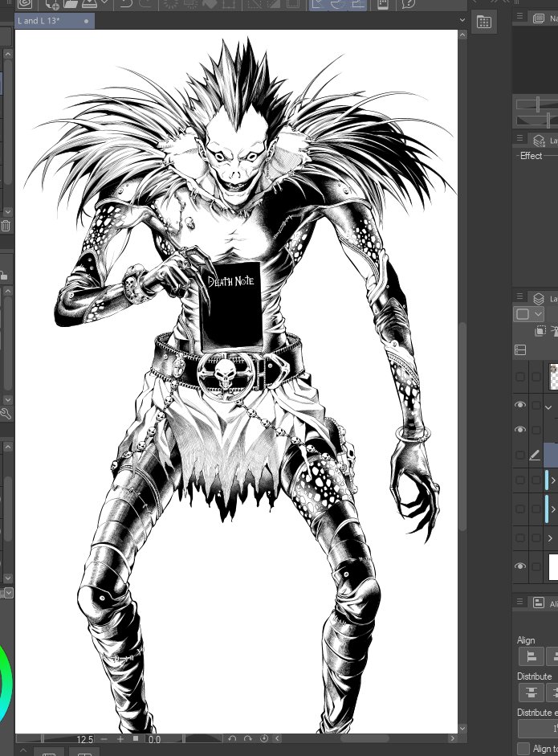
Task: Open the Clip Studio launcher icon
Action: 25,4
